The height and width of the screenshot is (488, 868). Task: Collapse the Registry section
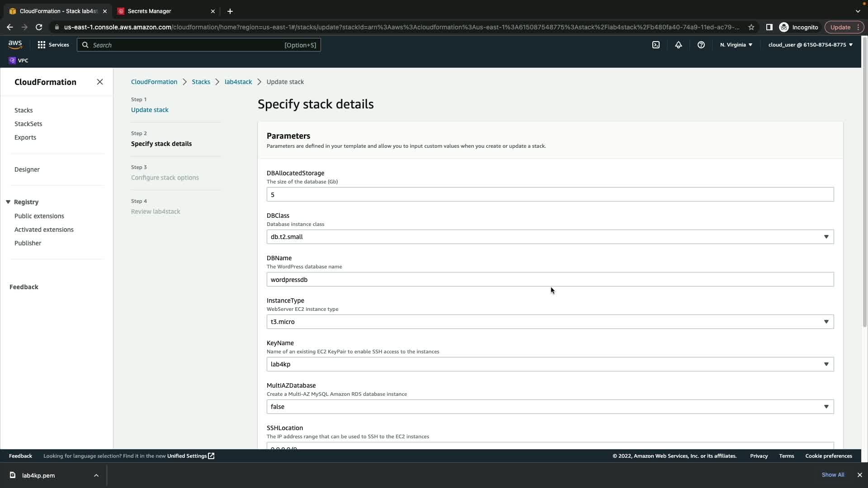coord(8,202)
